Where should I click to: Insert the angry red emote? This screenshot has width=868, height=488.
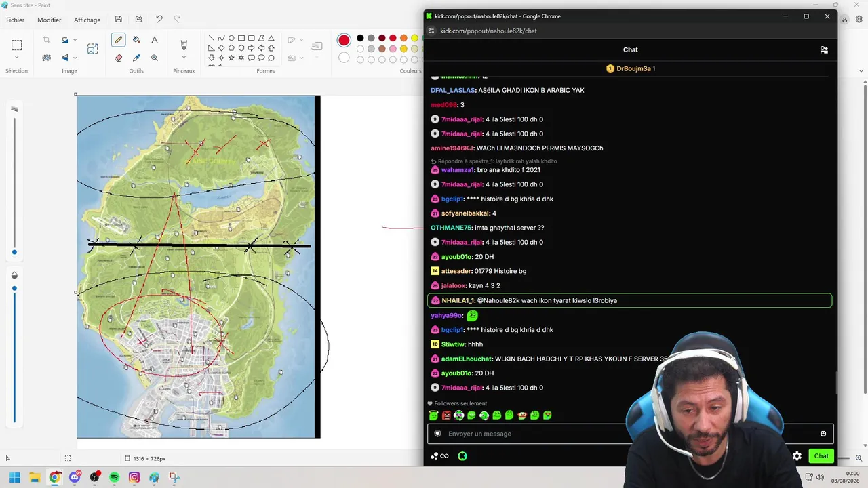pyautogui.click(x=446, y=415)
